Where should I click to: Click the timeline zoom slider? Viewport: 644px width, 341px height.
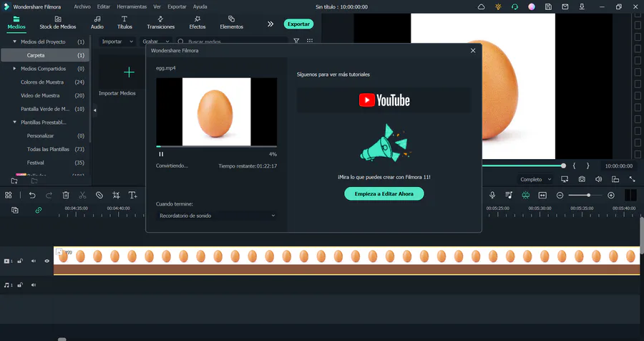pos(585,196)
